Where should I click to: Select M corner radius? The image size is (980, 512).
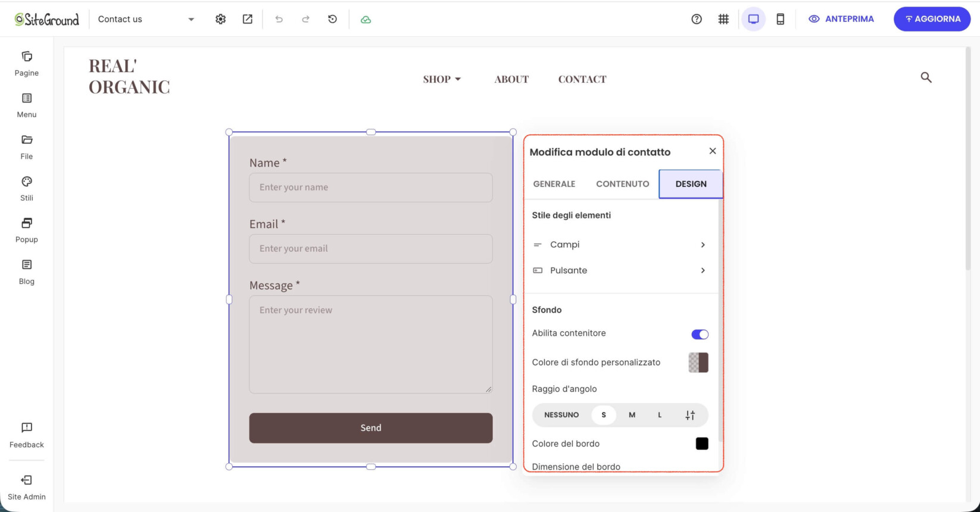(632, 415)
